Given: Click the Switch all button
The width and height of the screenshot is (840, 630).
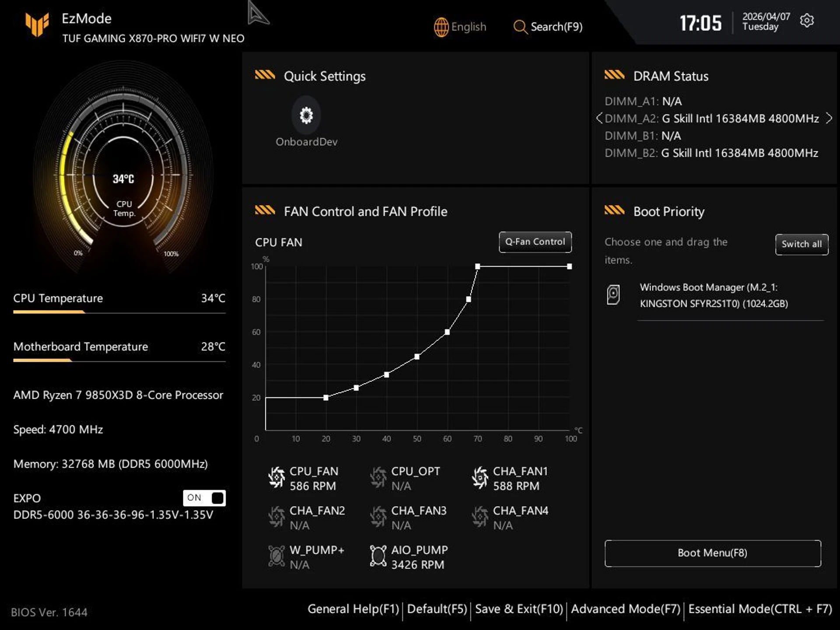Looking at the screenshot, I should (x=802, y=244).
